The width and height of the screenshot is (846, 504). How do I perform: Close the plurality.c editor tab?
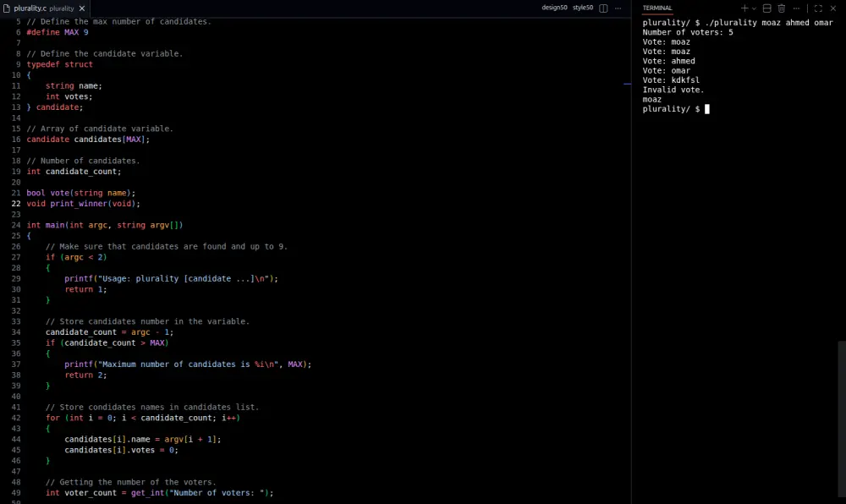click(82, 8)
